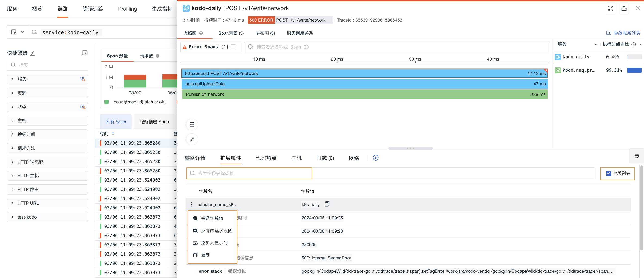
Task: Switch to the 服务调用关系 tab
Action: click(x=300, y=33)
